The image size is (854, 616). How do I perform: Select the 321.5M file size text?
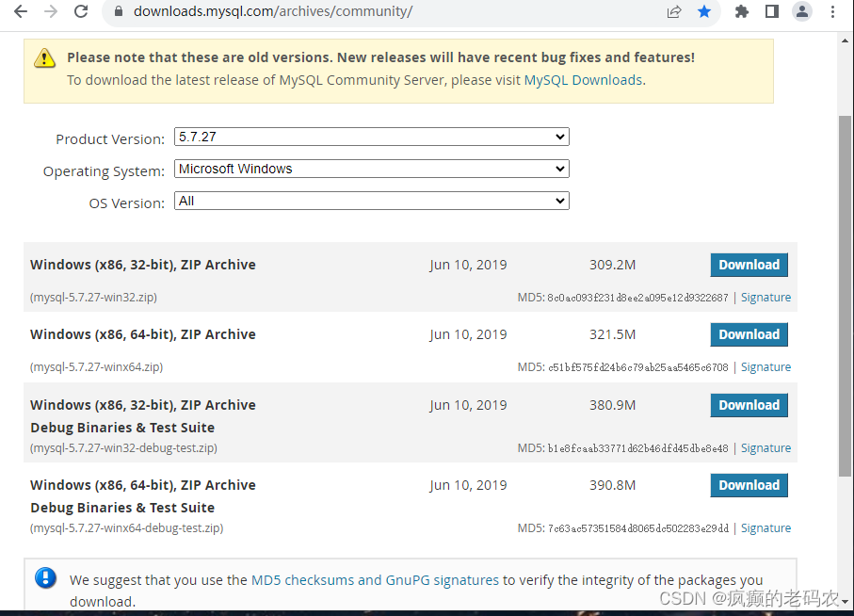coord(612,334)
